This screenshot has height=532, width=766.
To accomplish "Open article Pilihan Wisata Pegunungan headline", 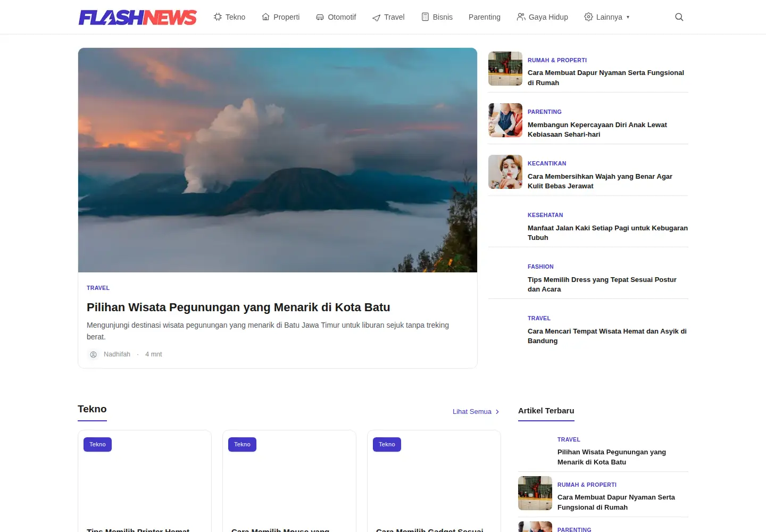I will pyautogui.click(x=238, y=307).
